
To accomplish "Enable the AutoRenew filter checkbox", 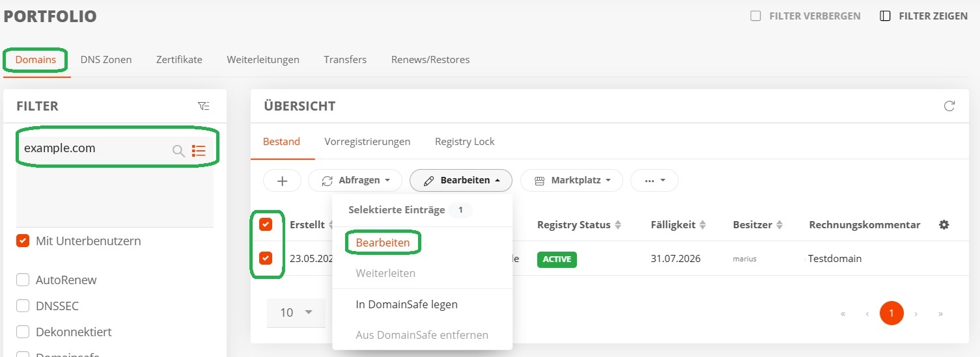I will (23, 280).
